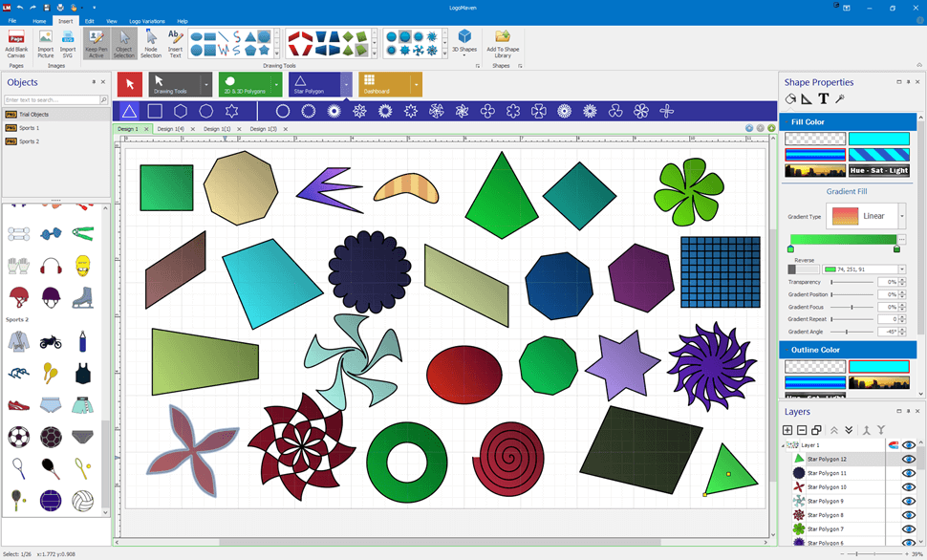
Task: Click the duplicate layer icon in Layers
Action: (816, 430)
